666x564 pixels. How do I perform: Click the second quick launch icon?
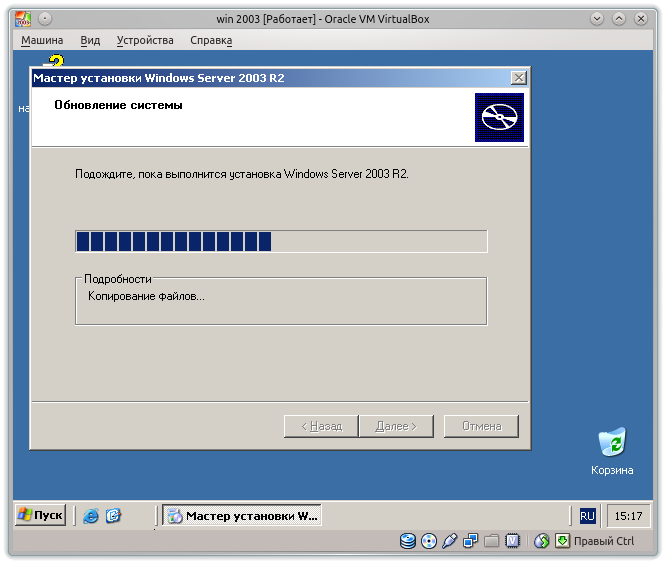pos(113,516)
